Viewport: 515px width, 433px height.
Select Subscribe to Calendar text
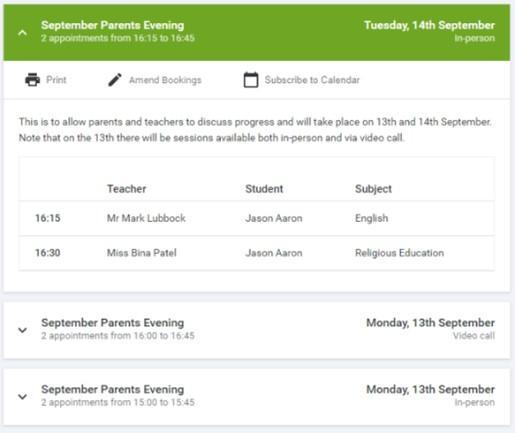[312, 80]
